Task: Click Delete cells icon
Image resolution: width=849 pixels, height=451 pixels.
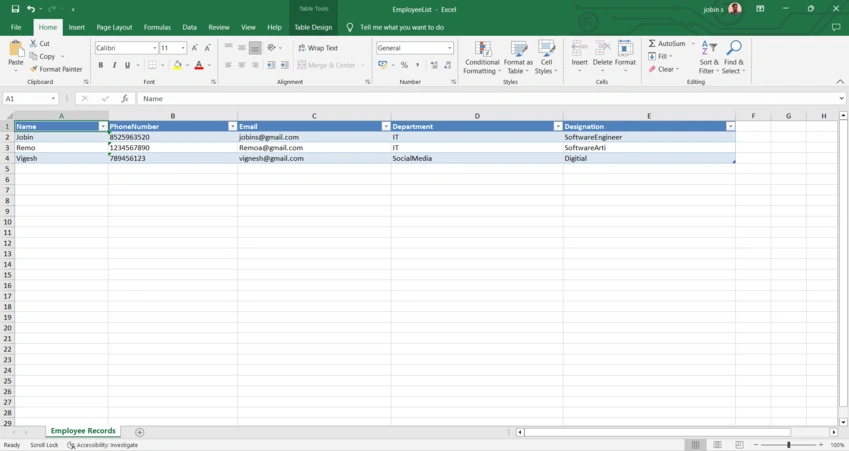Action: pyautogui.click(x=602, y=48)
